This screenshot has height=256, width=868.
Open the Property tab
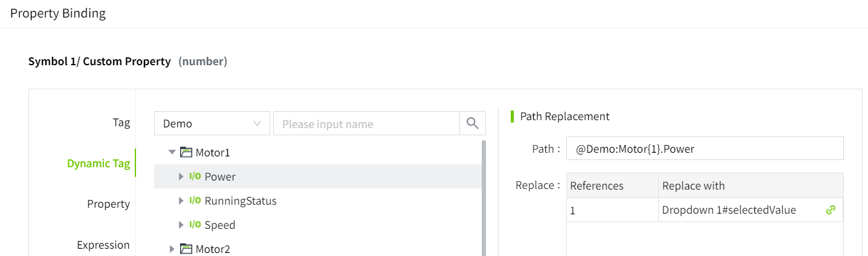point(108,204)
